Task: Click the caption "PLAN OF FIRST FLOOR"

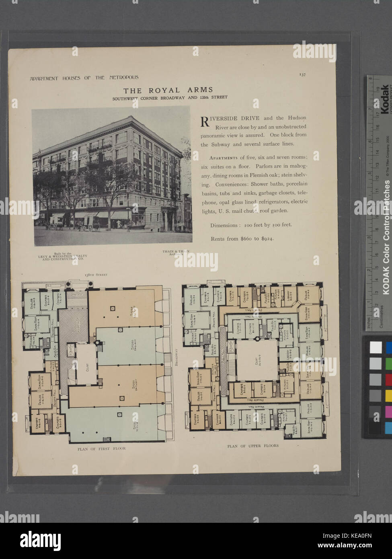Action: (x=102, y=448)
